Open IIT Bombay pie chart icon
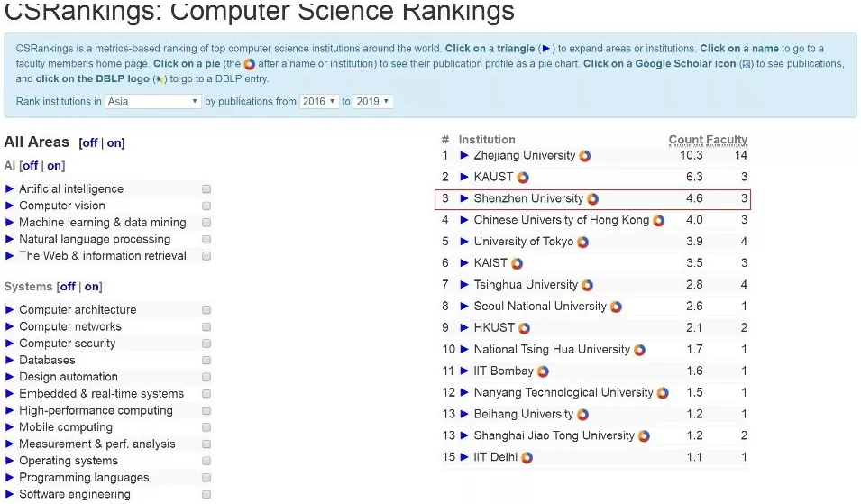Image resolution: width=861 pixels, height=504 pixels. click(x=543, y=371)
